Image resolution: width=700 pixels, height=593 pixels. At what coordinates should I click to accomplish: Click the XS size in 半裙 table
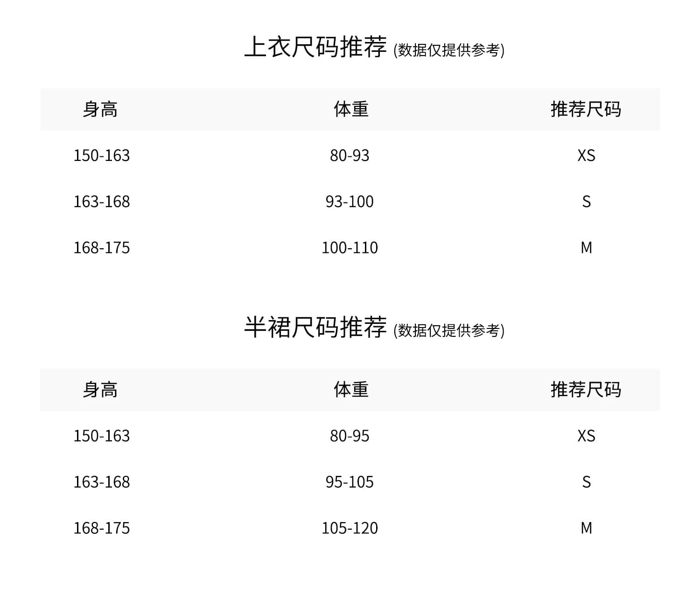pos(586,436)
